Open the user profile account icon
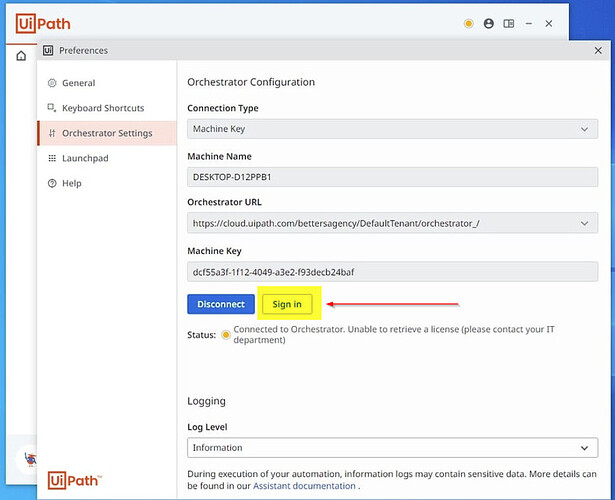The height and width of the screenshot is (500, 615). pyautogui.click(x=489, y=24)
